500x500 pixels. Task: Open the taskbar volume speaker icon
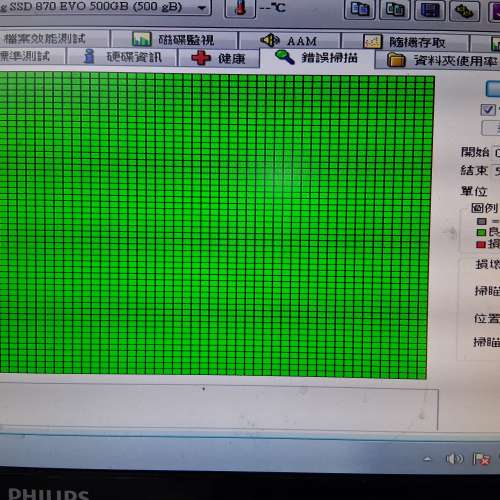point(454,459)
